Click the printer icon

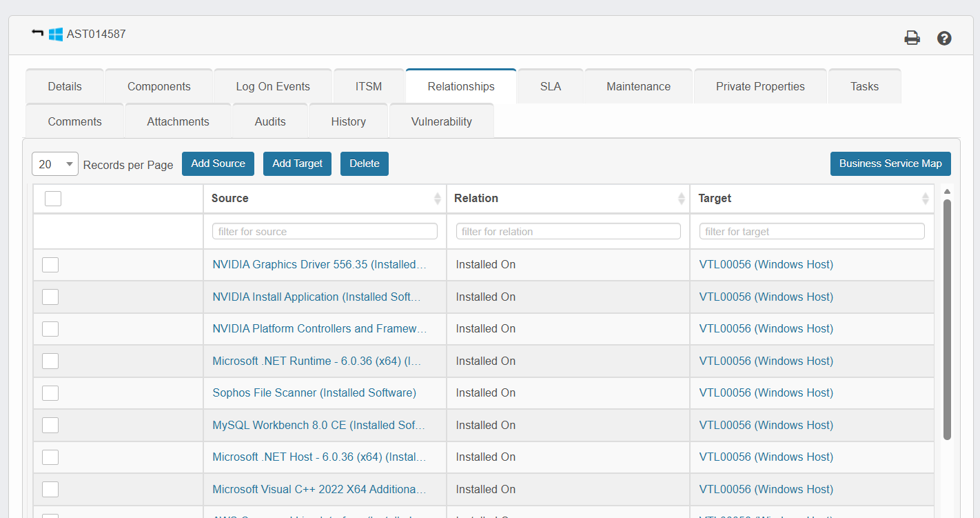coord(912,38)
